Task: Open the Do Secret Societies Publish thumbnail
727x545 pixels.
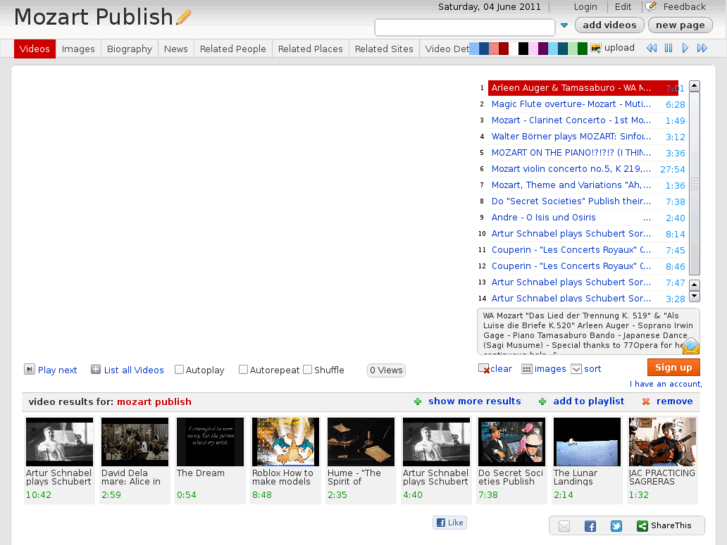Action: click(512, 442)
